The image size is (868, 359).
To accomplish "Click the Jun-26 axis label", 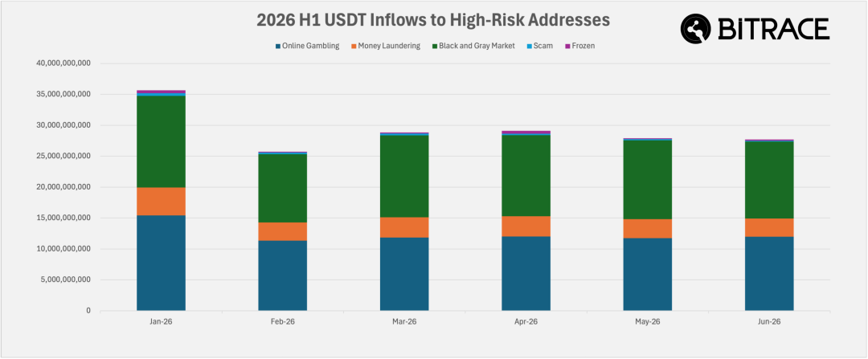I will click(769, 321).
